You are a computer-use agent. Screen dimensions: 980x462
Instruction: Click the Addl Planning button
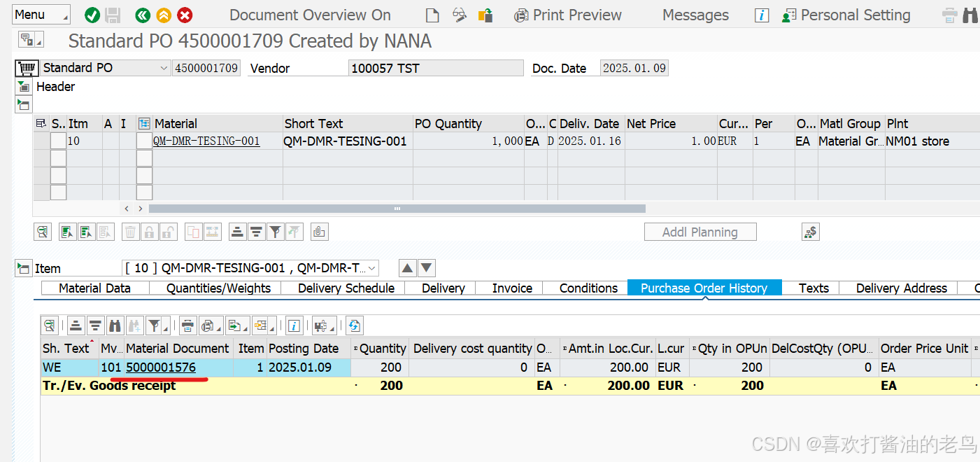click(700, 231)
